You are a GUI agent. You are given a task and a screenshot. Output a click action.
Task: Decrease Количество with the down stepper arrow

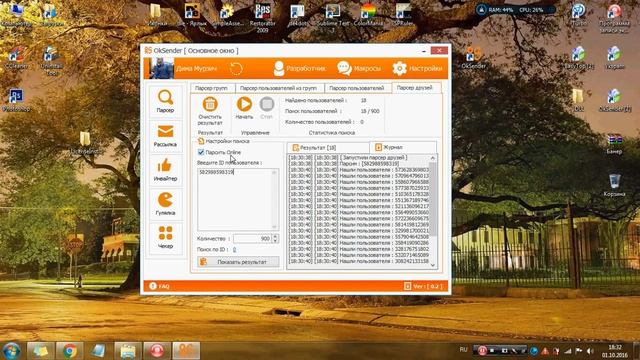tap(275, 241)
